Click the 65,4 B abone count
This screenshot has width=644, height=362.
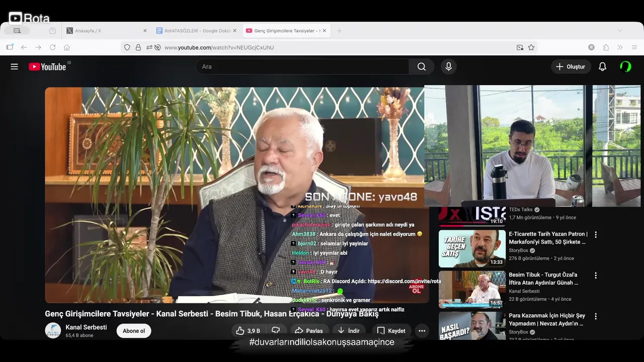[79, 335]
